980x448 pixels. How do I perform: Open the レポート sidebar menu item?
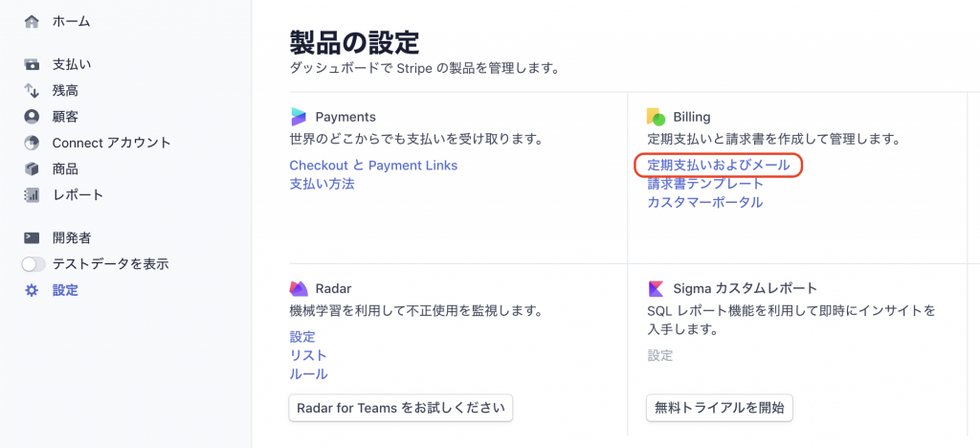(x=78, y=195)
